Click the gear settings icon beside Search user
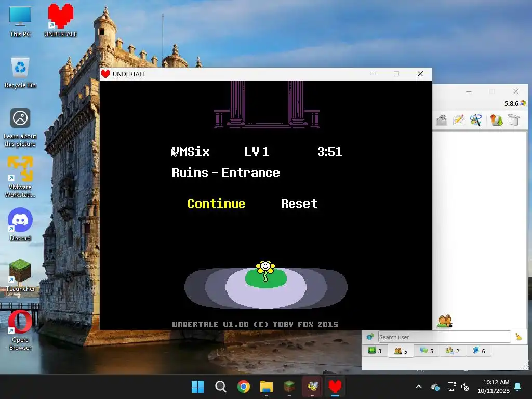The image size is (532, 399). pos(370,337)
